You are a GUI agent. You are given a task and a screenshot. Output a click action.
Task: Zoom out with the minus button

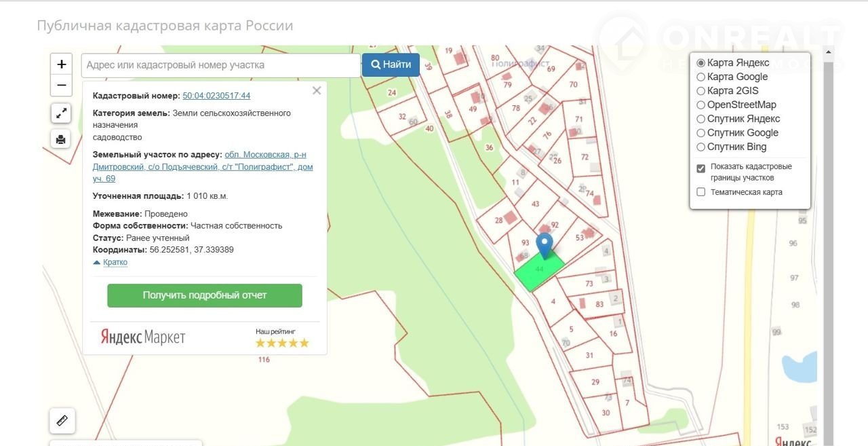point(61,86)
